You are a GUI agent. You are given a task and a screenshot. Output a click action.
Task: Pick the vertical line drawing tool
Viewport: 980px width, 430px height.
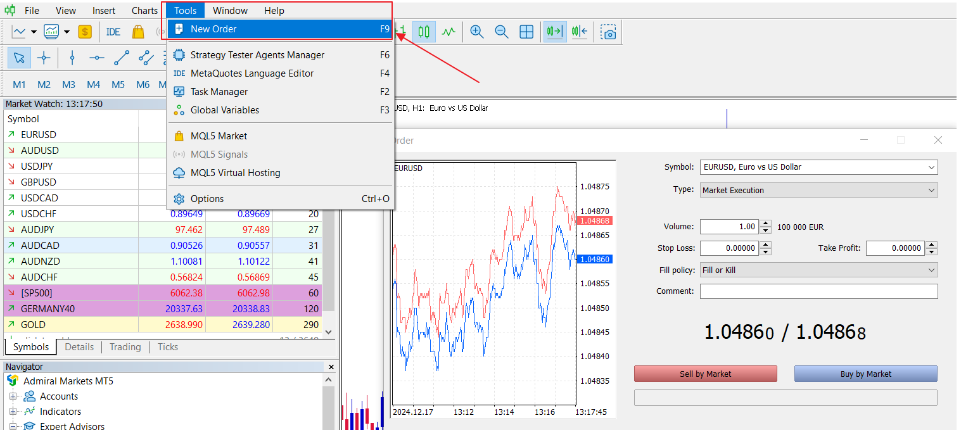(72, 58)
